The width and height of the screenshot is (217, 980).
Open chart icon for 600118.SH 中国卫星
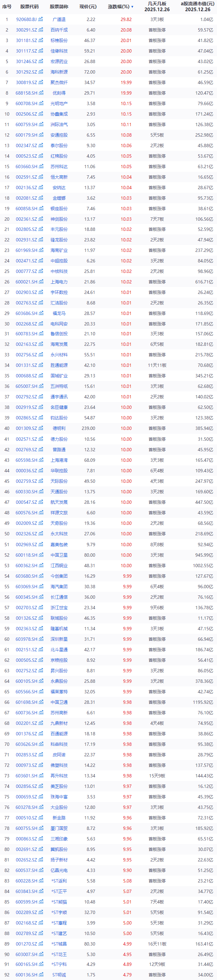(41, 555)
